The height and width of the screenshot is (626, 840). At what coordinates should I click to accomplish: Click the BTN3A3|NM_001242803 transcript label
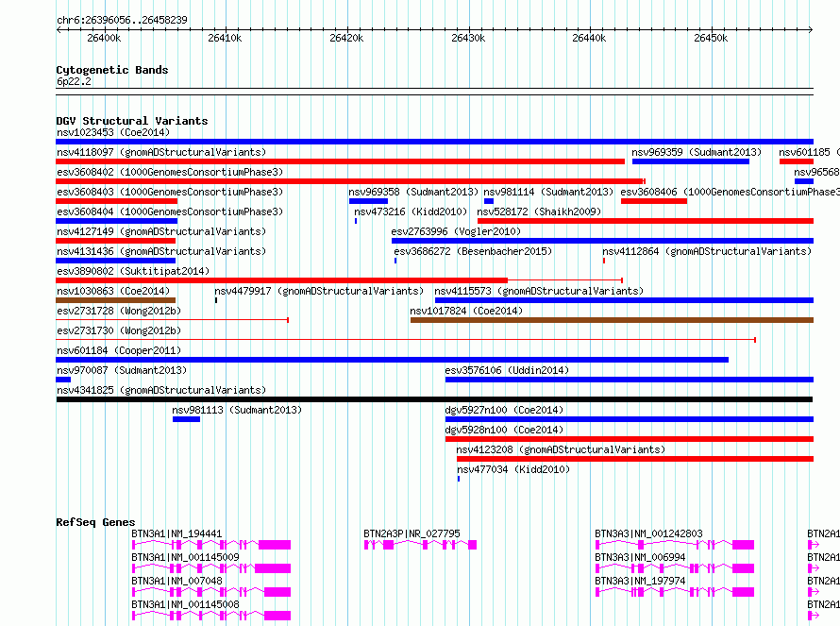[x=648, y=533]
